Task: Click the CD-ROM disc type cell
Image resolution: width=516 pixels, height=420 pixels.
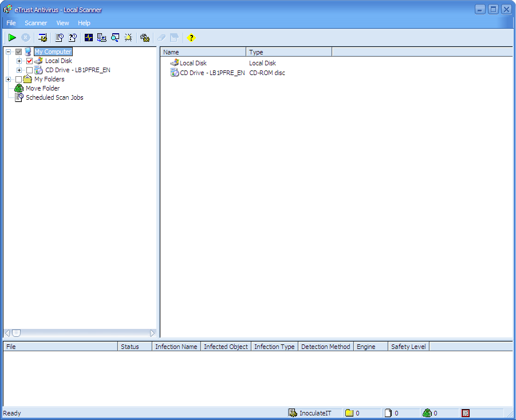Action: (267, 73)
